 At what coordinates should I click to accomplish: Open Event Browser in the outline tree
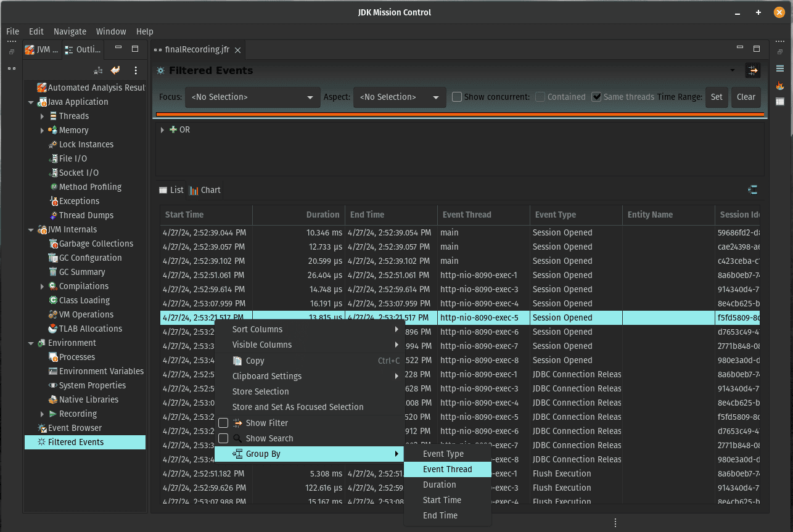(x=75, y=428)
